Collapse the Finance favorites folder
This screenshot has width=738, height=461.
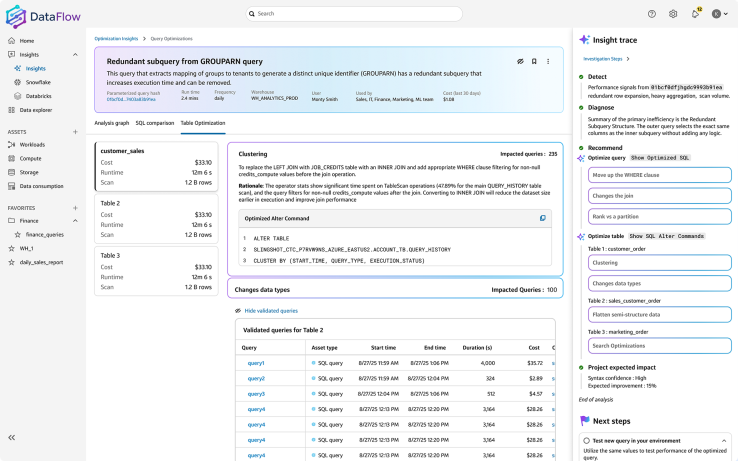coord(75,220)
